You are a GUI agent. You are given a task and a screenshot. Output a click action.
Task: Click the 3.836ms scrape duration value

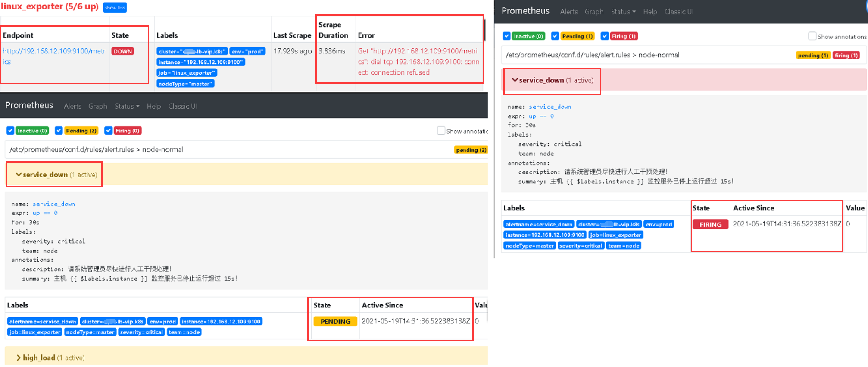(332, 51)
